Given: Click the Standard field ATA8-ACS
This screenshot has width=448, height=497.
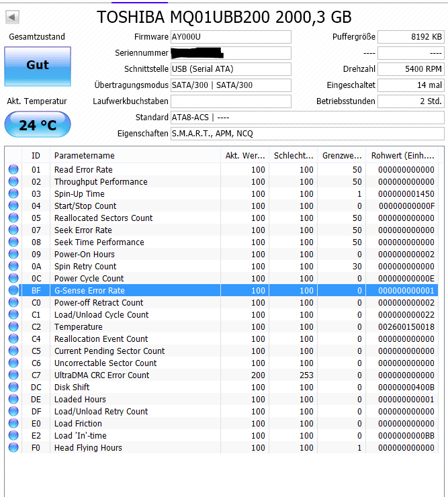Looking at the screenshot, I should (308, 118).
